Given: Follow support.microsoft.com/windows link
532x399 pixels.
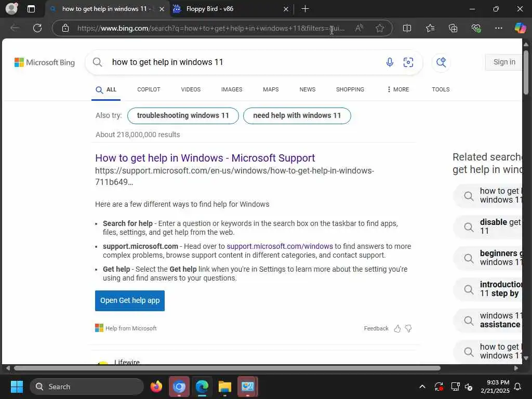Looking at the screenshot, I should pyautogui.click(x=280, y=246).
